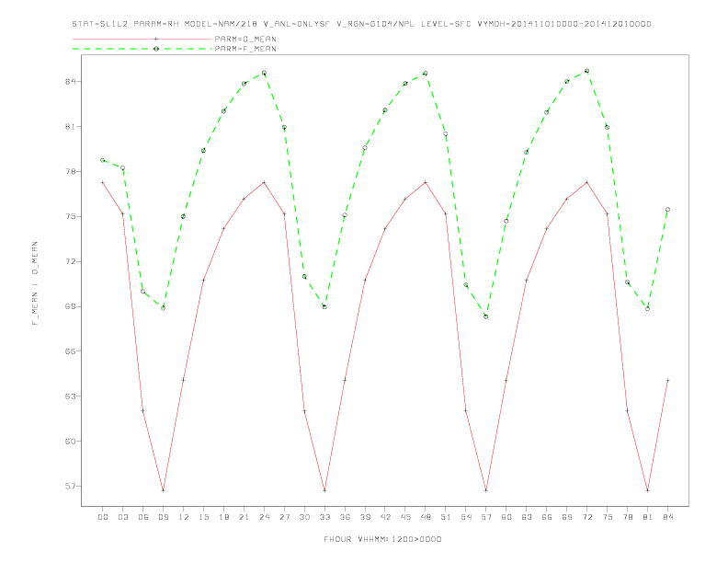
Task: Click the plus marker in the O_MEAN legend
Action: click(156, 39)
